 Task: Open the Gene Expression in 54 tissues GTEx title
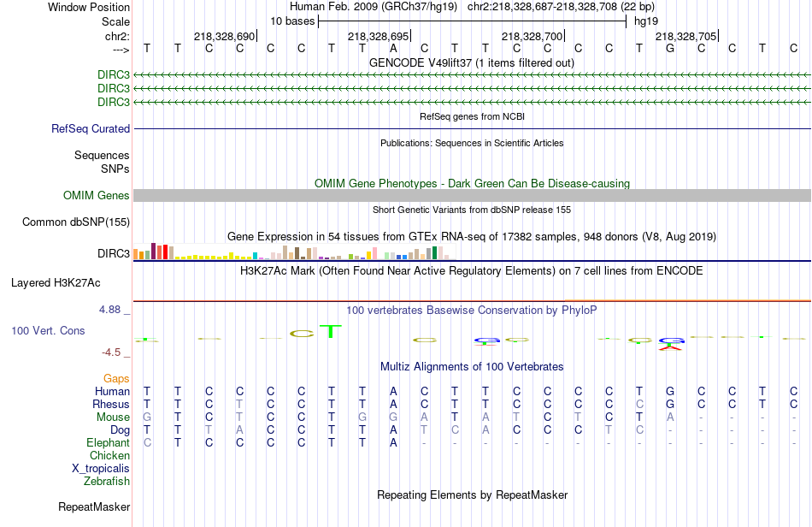[472, 237]
